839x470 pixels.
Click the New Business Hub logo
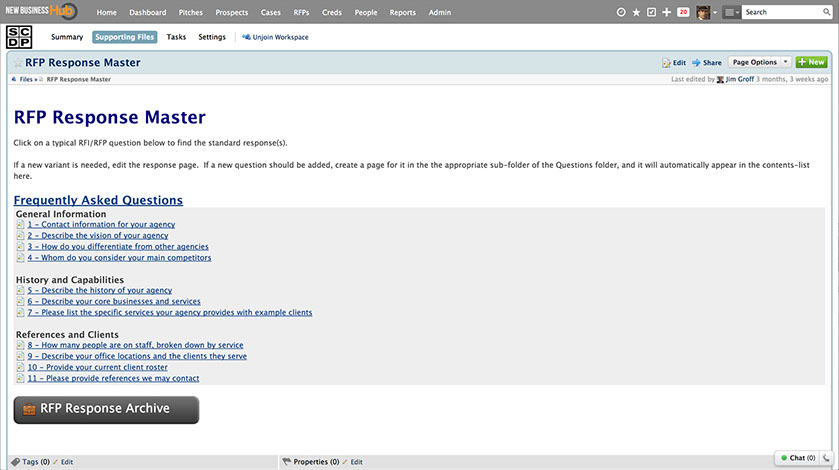click(41, 12)
